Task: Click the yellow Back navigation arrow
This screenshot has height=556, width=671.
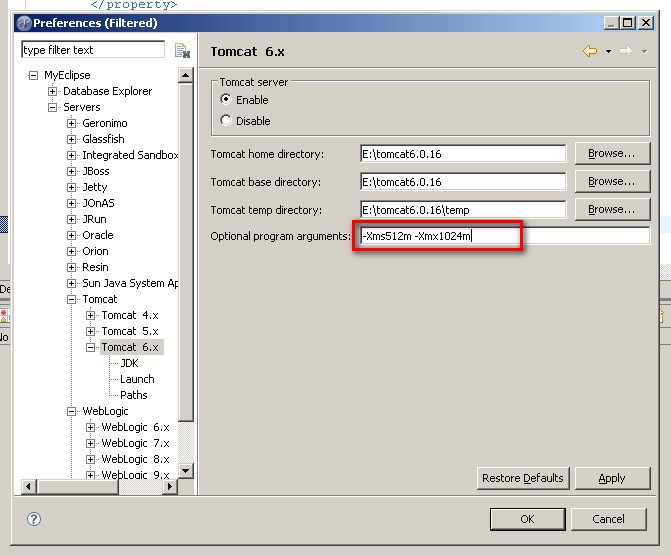Action: pos(590,51)
